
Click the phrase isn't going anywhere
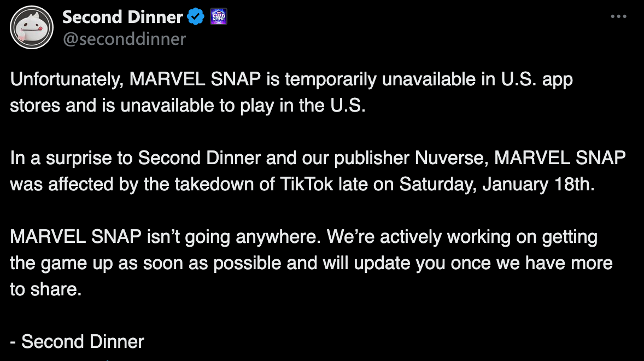pos(233,237)
